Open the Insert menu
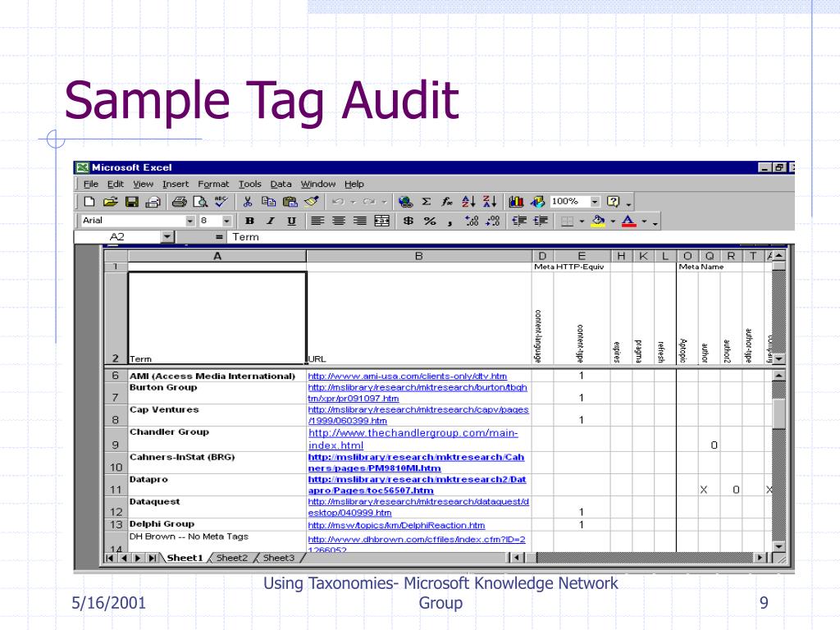Image resolution: width=840 pixels, height=630 pixels. [176, 184]
